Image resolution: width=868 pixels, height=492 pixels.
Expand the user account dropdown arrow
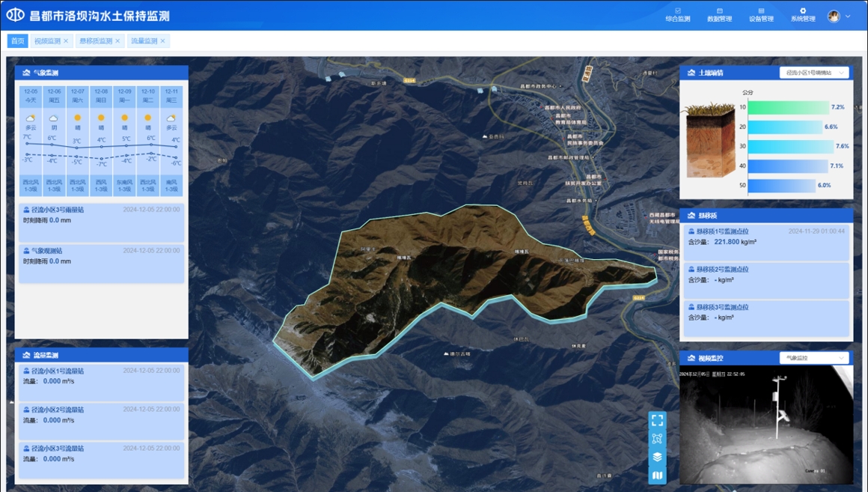[x=848, y=16]
